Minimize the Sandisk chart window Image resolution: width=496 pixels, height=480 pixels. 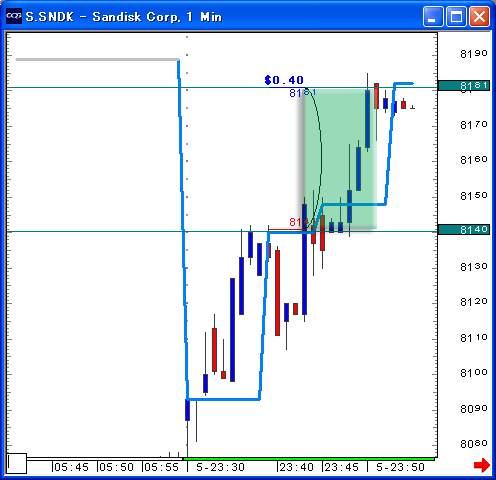(433, 16)
